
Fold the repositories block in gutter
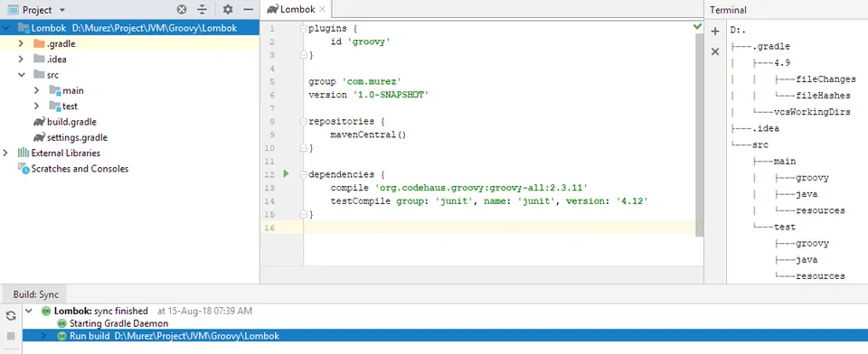tap(304, 121)
